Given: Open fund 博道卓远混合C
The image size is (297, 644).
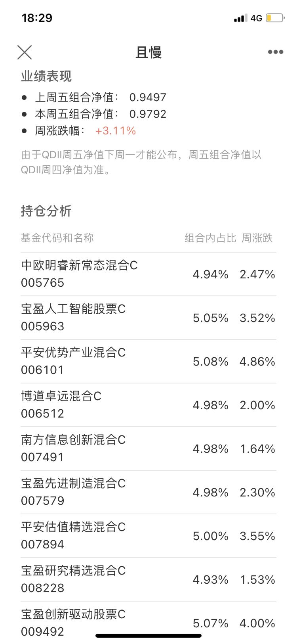Looking at the screenshot, I should [61, 404].
